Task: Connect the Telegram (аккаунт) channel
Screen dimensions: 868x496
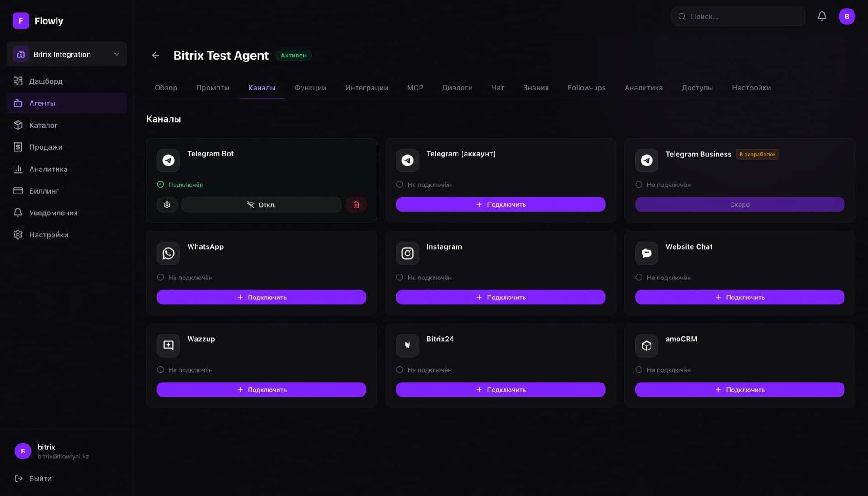Action: point(500,204)
